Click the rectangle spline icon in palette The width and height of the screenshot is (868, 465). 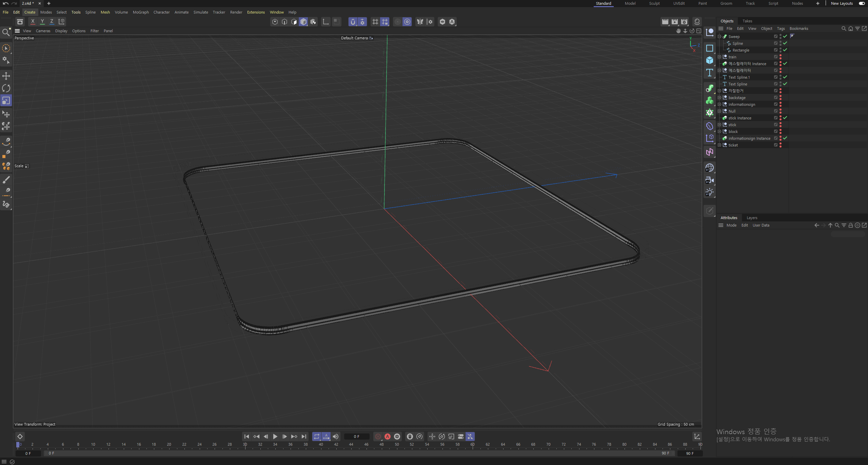pos(710,48)
